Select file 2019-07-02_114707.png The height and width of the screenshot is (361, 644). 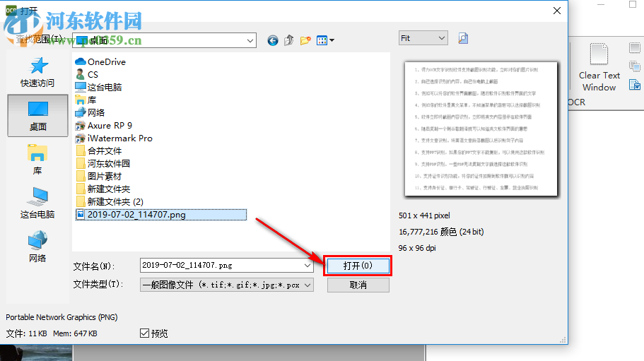pyautogui.click(x=161, y=215)
